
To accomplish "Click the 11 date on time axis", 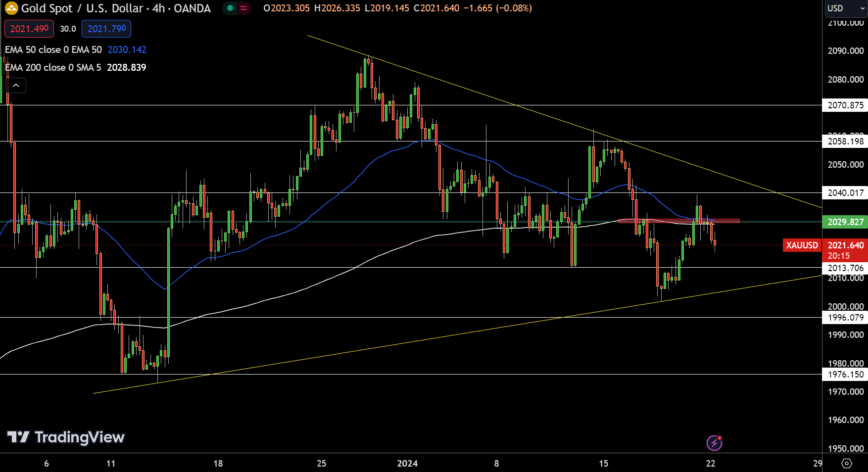I will tap(111, 464).
